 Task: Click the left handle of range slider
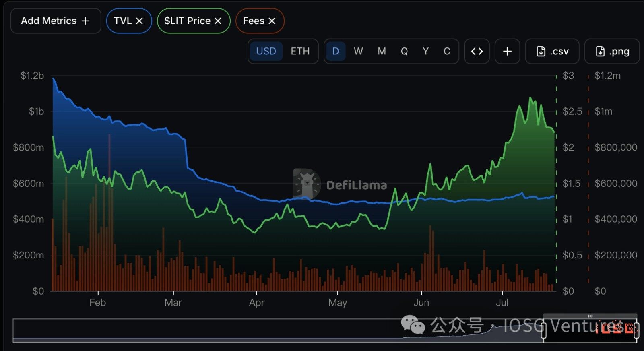pos(544,330)
